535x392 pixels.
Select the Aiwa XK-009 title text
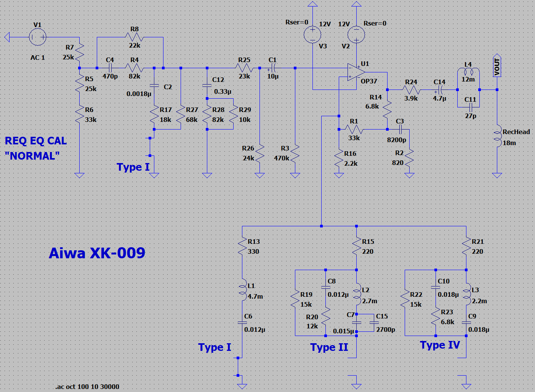click(x=97, y=253)
